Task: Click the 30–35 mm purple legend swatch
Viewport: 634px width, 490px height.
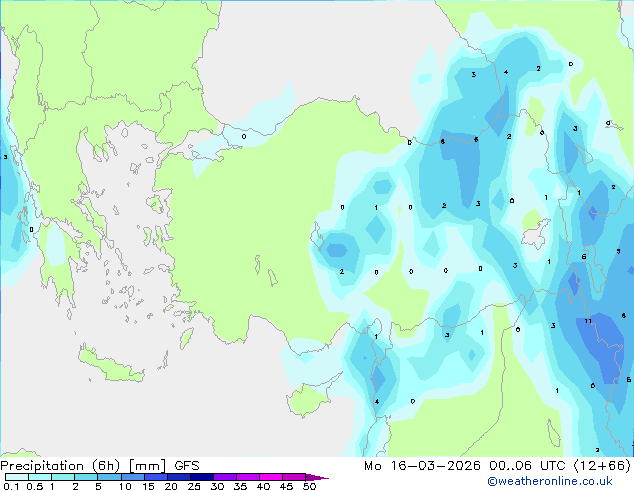Action: click(225, 477)
